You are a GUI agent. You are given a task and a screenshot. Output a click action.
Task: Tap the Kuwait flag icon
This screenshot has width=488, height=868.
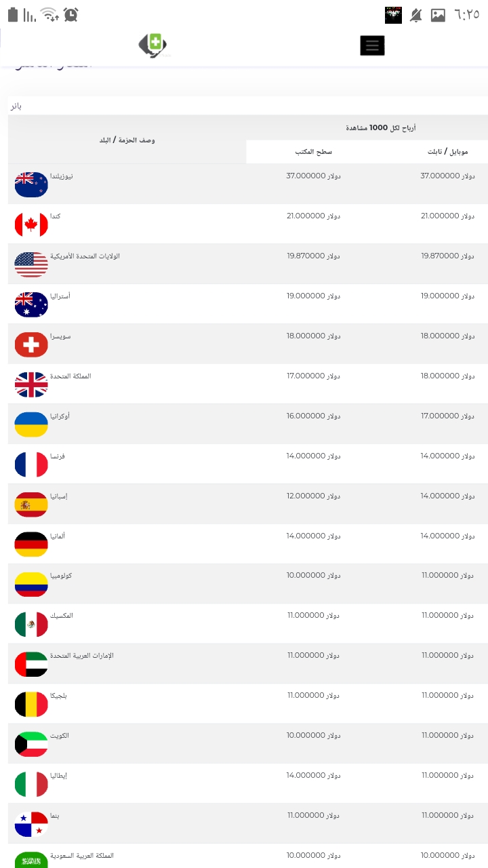tap(31, 745)
